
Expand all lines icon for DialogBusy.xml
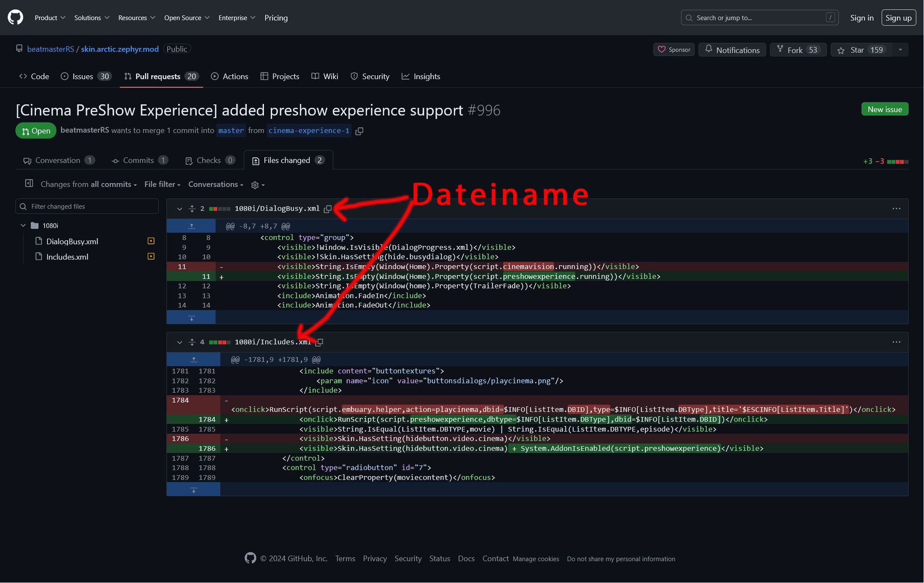(x=192, y=209)
